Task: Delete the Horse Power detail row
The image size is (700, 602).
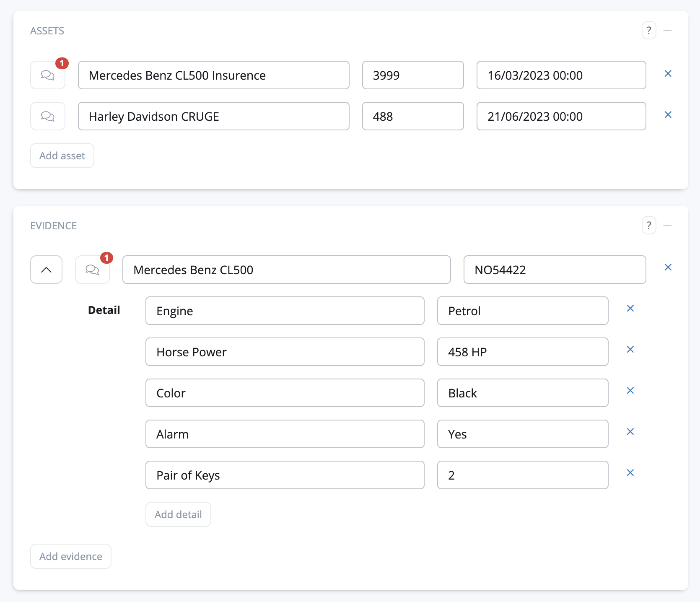Action: [630, 350]
